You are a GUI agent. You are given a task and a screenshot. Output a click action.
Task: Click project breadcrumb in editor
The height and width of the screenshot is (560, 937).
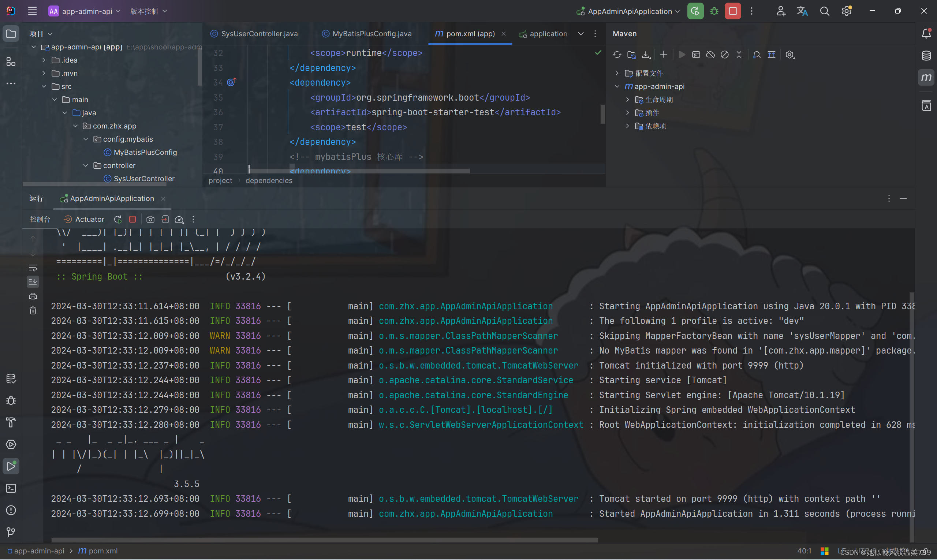pyautogui.click(x=220, y=180)
